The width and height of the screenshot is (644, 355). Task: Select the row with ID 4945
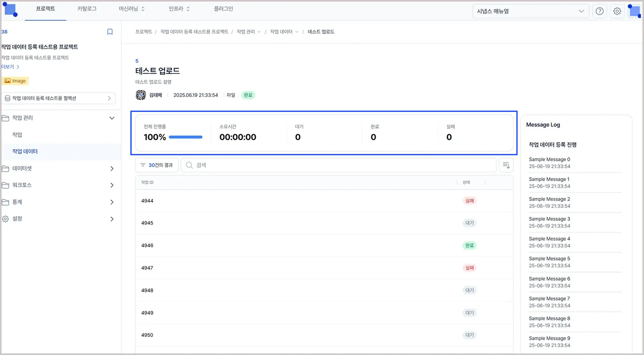[x=324, y=223]
